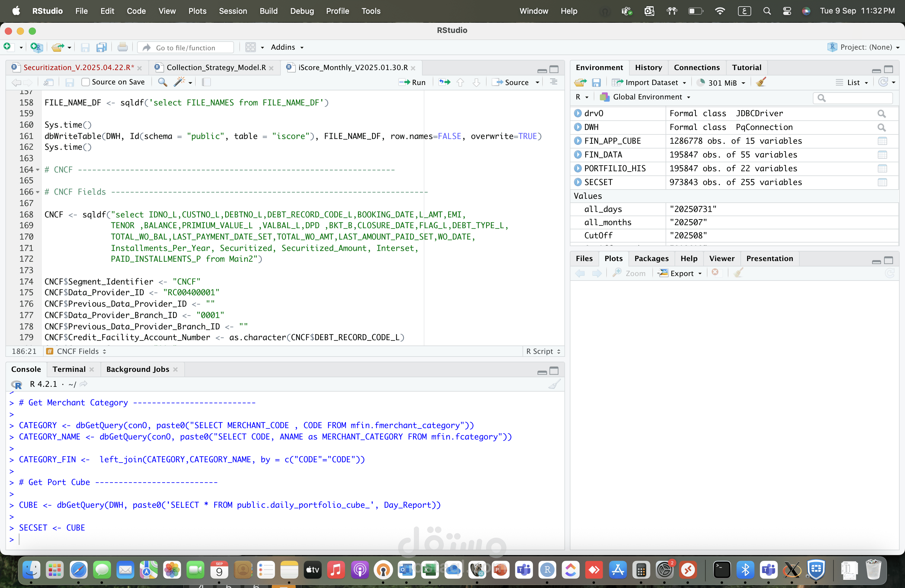Image resolution: width=905 pixels, height=588 pixels.
Task: Collapse the CNCF section fold arrow
Action: coord(38,170)
